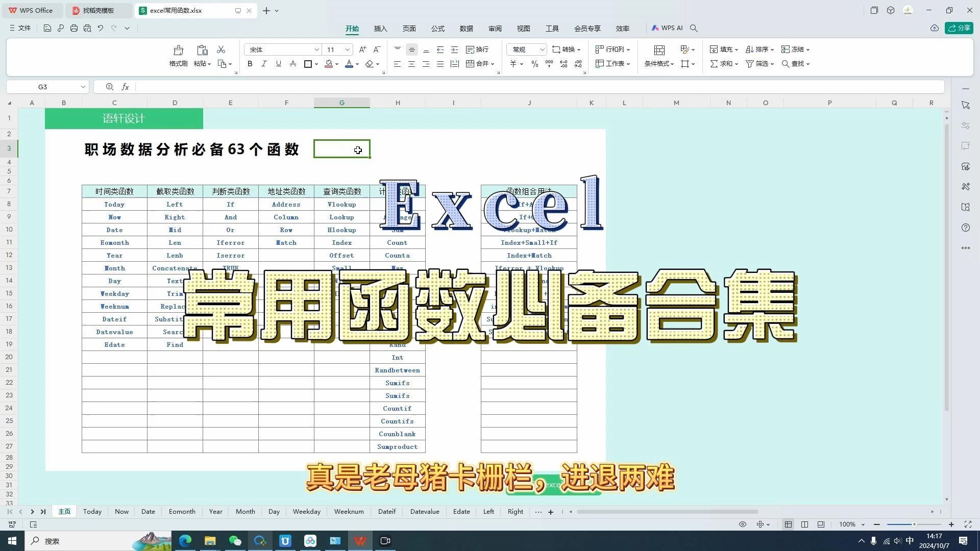This screenshot has height=551, width=980.
Task: Toggle bold formatting
Action: coord(250,64)
